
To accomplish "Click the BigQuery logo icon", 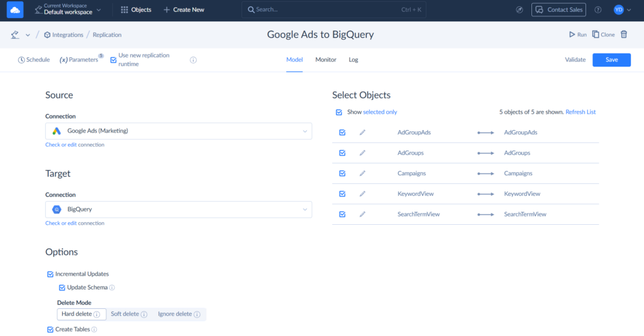I will click(57, 209).
